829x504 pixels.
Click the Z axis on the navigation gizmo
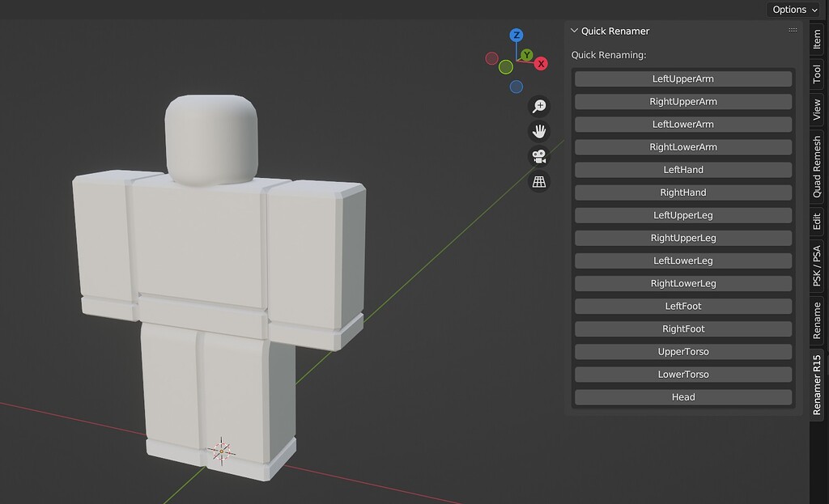coord(516,36)
